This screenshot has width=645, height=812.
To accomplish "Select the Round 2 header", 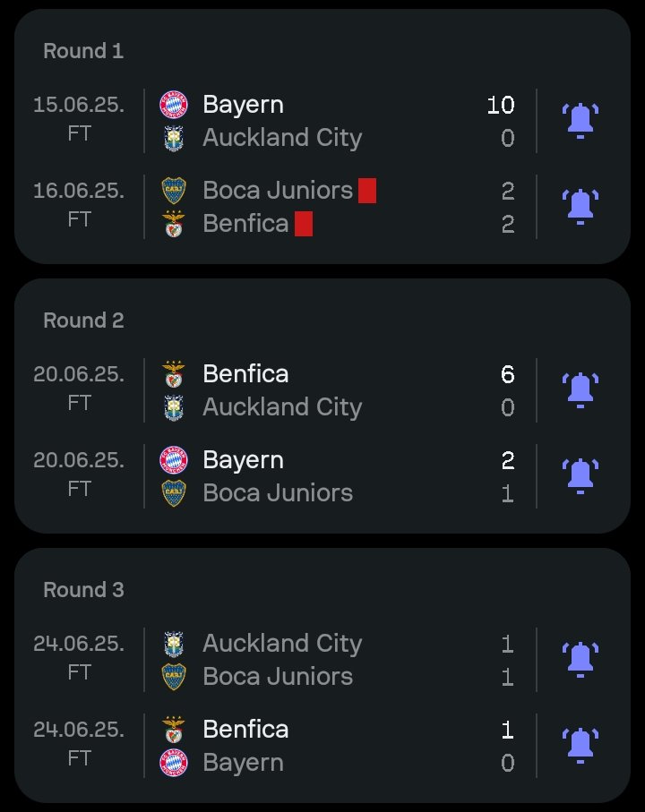I will [84, 320].
